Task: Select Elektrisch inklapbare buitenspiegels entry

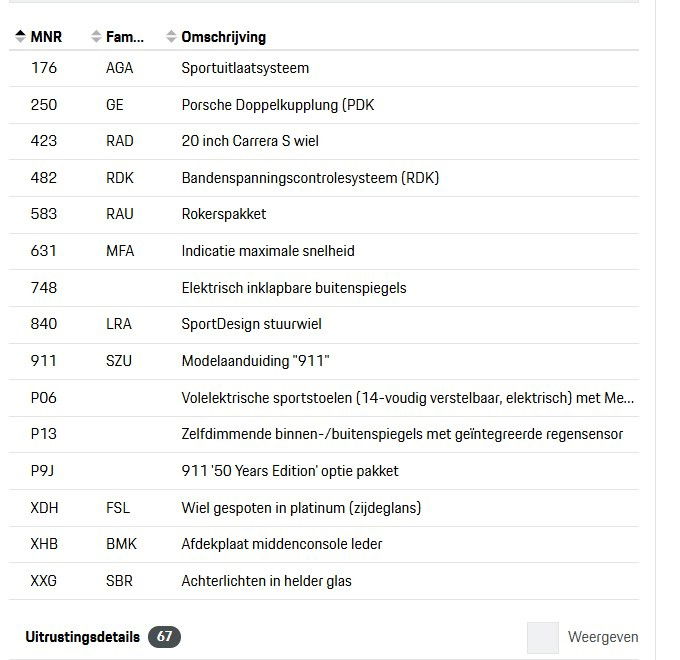Action: click(294, 288)
